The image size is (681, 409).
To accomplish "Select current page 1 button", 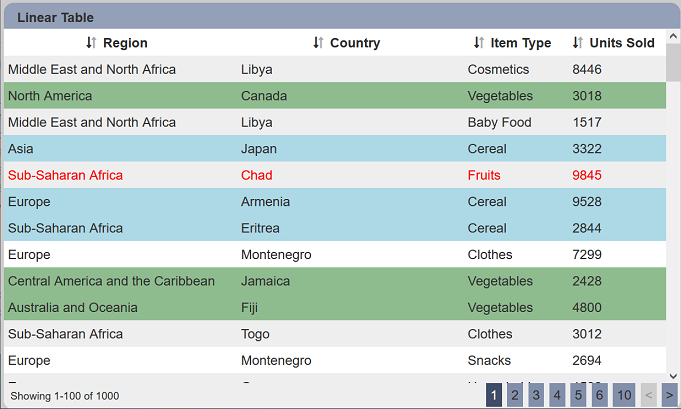I will pos(494,395).
